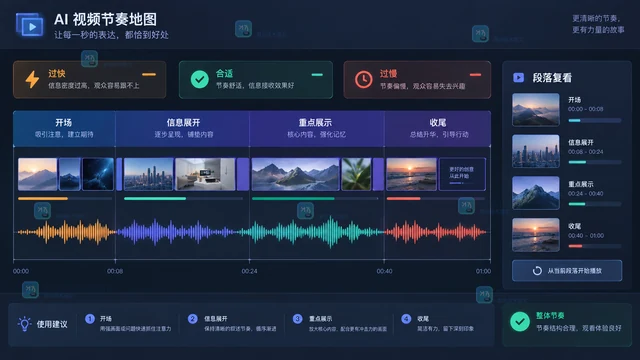640x360 pixels.
Task: Open the 合适 pace card
Action: [256, 80]
